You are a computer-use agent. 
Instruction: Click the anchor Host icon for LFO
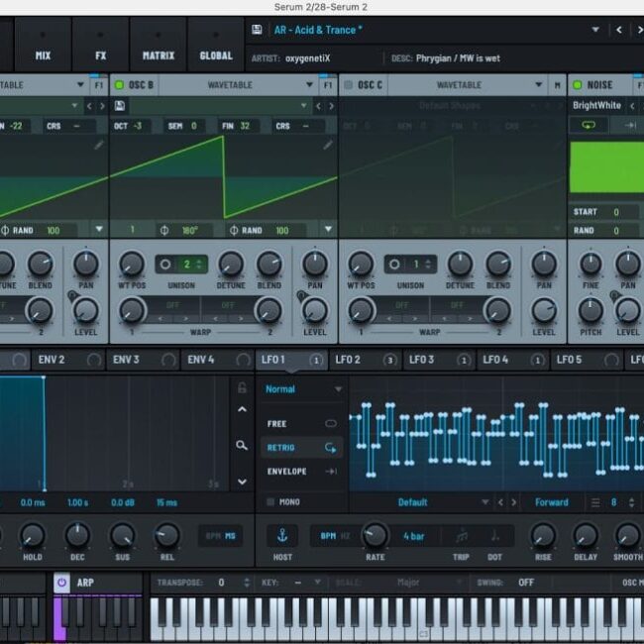point(280,536)
